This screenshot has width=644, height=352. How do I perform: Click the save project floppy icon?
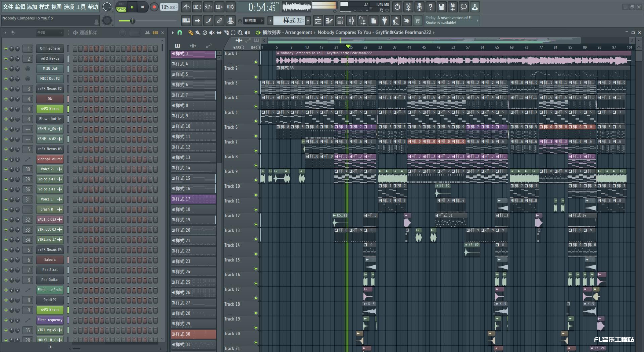(x=442, y=7)
